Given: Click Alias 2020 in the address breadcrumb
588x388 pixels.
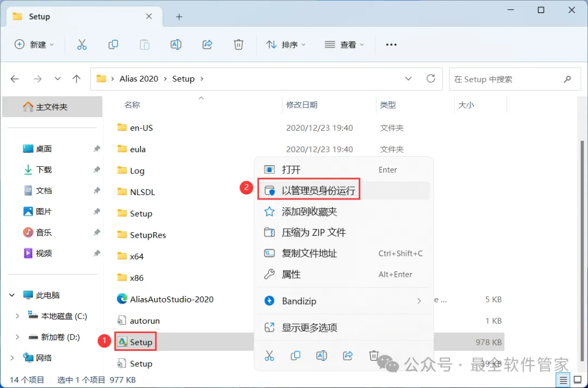Looking at the screenshot, I should point(139,79).
